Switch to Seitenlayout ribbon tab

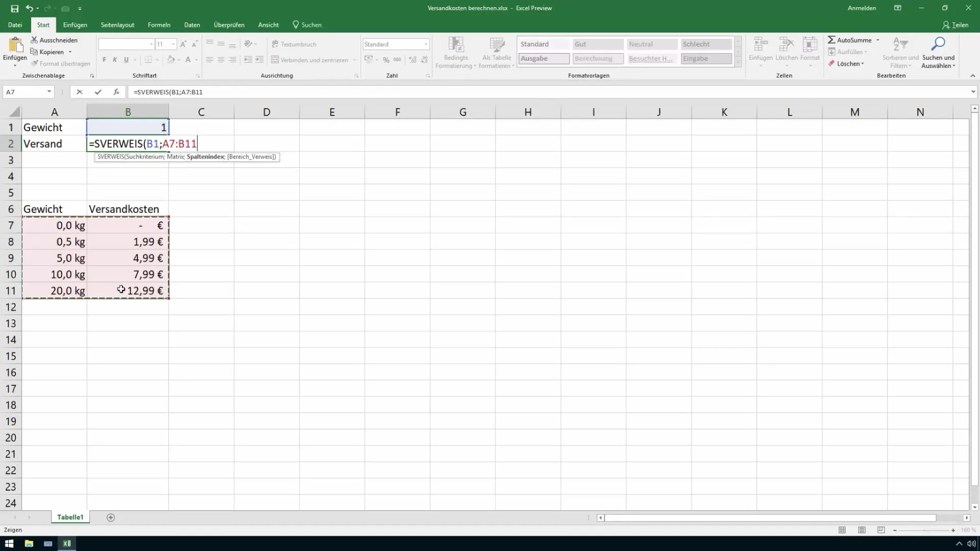[117, 24]
